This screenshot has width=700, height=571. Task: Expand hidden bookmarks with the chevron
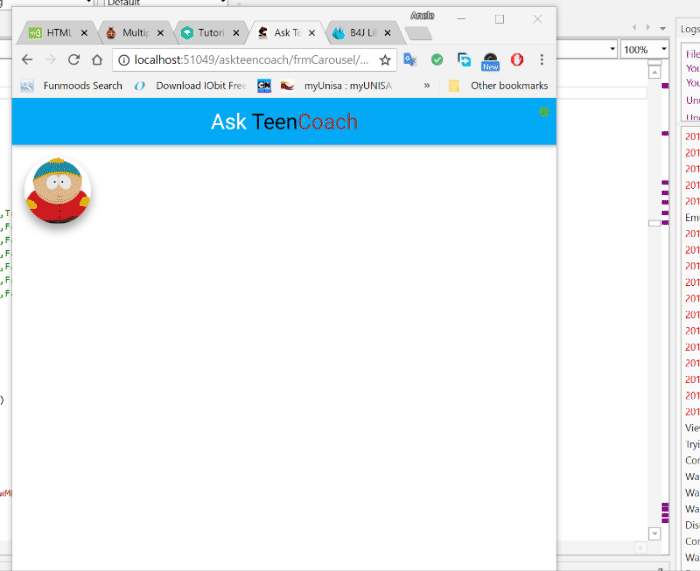point(427,85)
